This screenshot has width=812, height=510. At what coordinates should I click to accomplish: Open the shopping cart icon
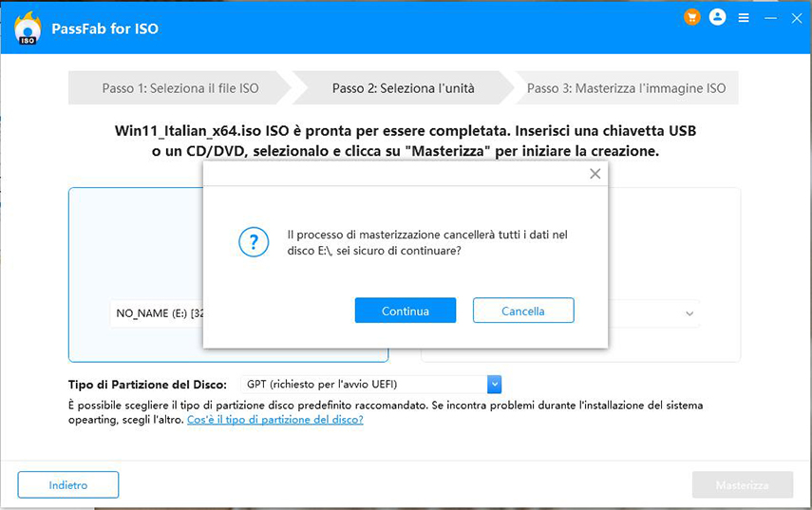pos(691,17)
